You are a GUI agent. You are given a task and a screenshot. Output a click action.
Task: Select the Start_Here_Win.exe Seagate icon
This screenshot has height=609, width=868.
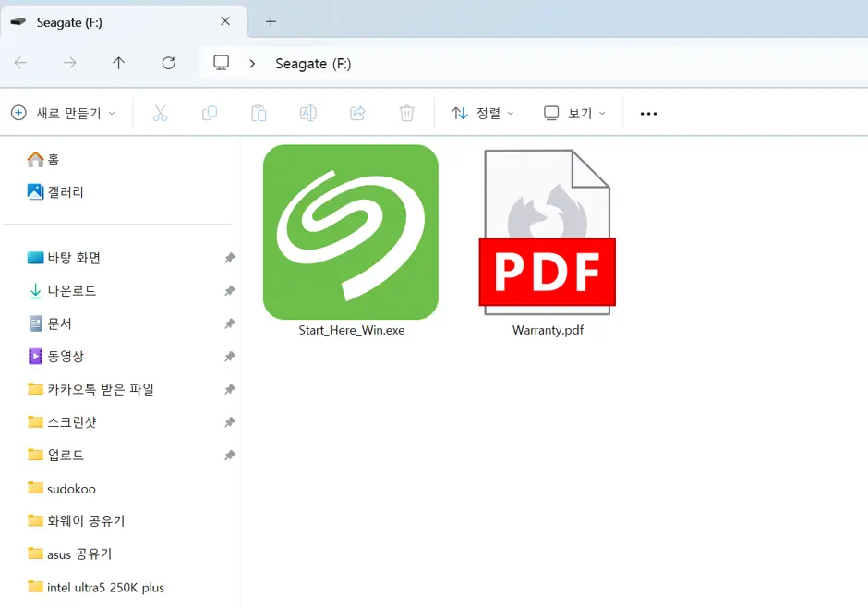pos(351,232)
